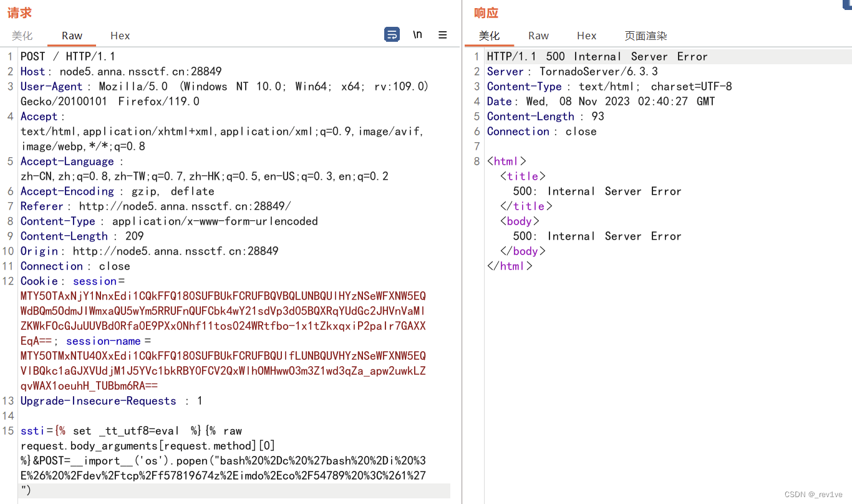Click the opening <title> tag in response

pyautogui.click(x=523, y=176)
